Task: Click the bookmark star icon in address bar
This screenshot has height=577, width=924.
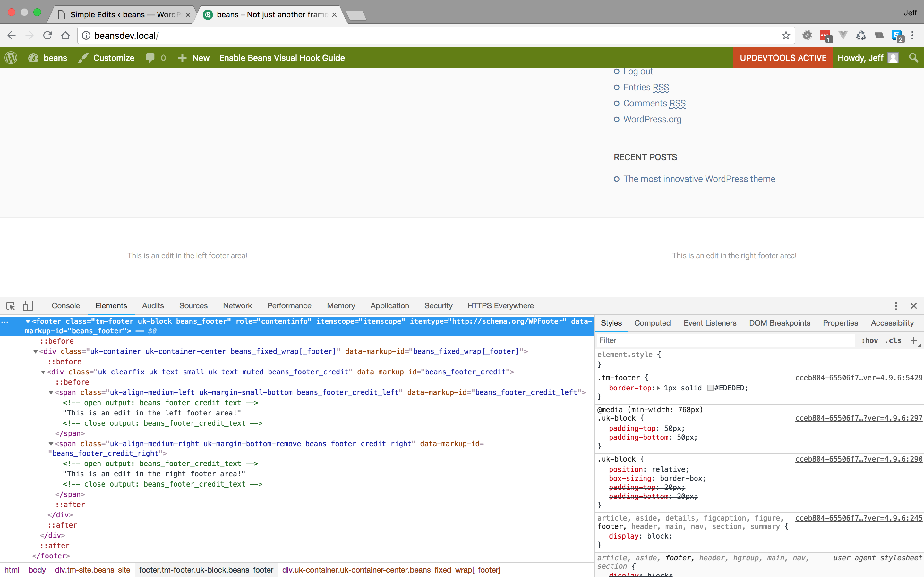Action: click(786, 35)
